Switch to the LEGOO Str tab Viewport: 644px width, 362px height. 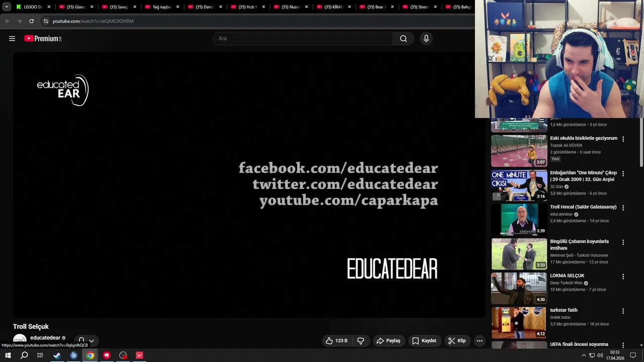(33, 7)
